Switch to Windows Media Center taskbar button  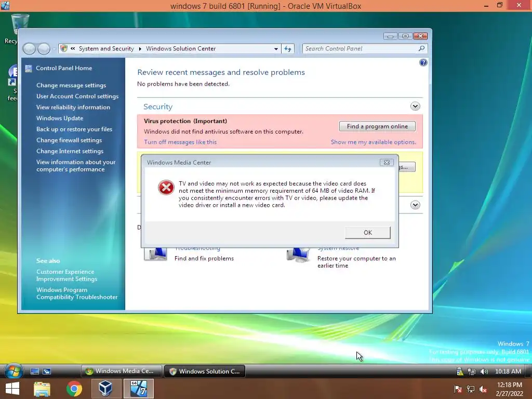tap(122, 371)
